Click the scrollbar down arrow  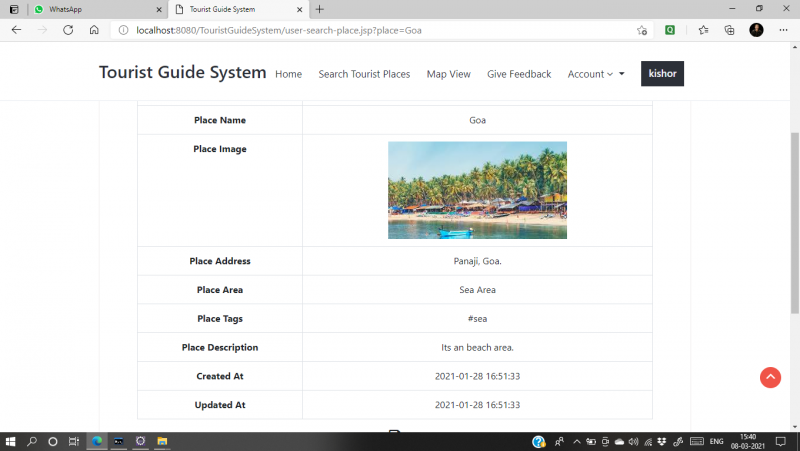[795, 427]
